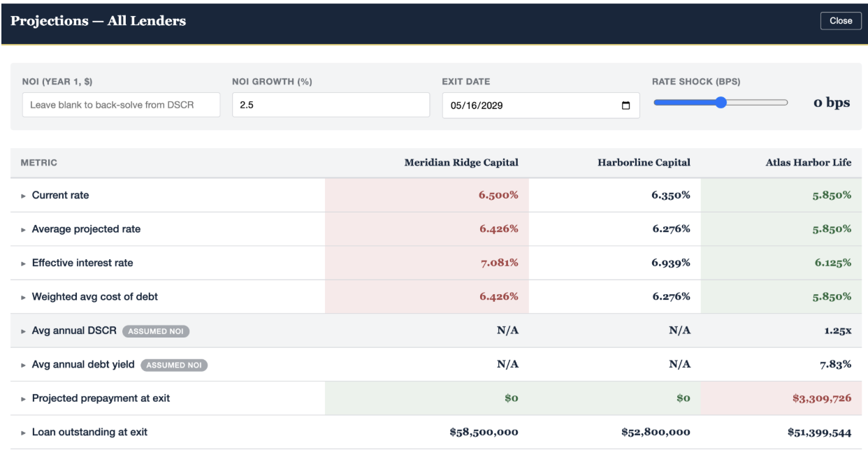868x457 pixels.
Task: Select the Atlas Harbor Life column header
Action: 809,163
